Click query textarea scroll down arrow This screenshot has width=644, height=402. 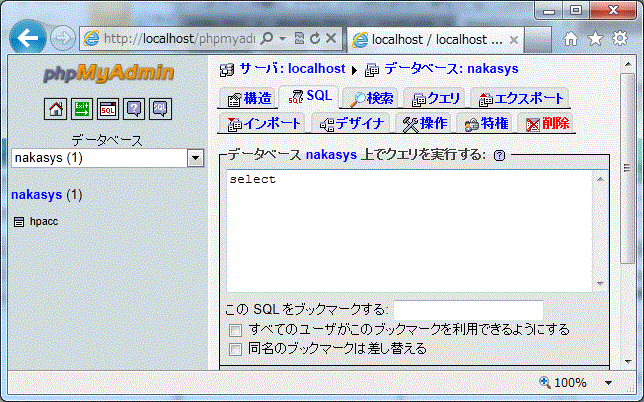(600, 283)
